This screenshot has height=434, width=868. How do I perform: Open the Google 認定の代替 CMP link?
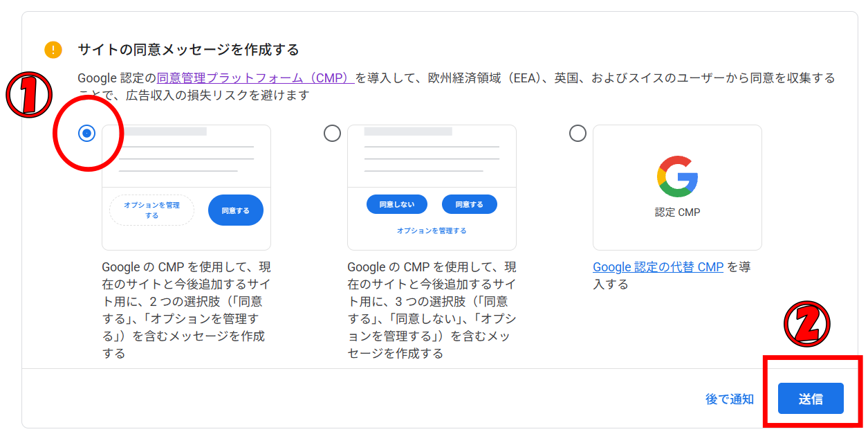pyautogui.click(x=658, y=267)
